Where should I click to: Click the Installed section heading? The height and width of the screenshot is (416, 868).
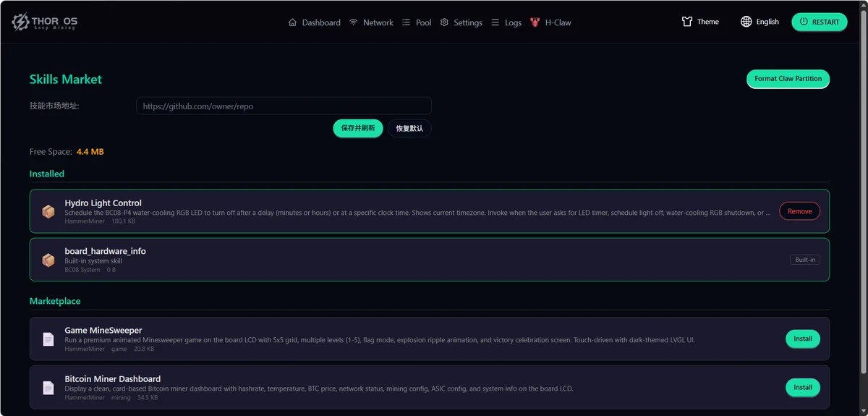point(47,174)
